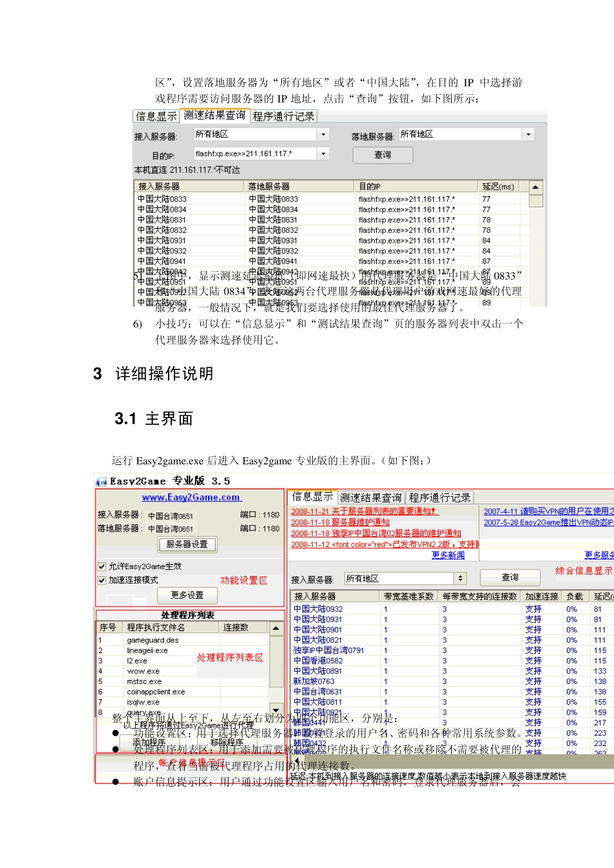Select 中国大陆0834 row in results table
Screen dimensions: 614x868
331,210
